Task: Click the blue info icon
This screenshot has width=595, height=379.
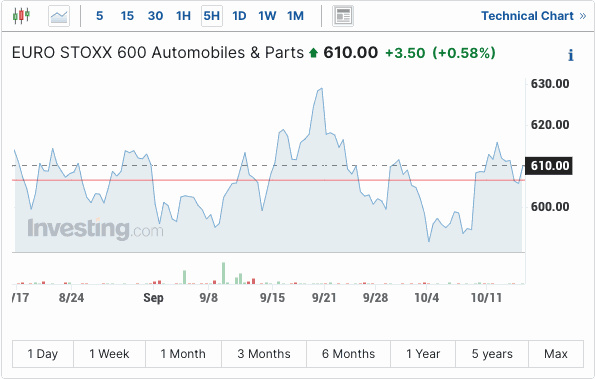Action: (x=571, y=55)
